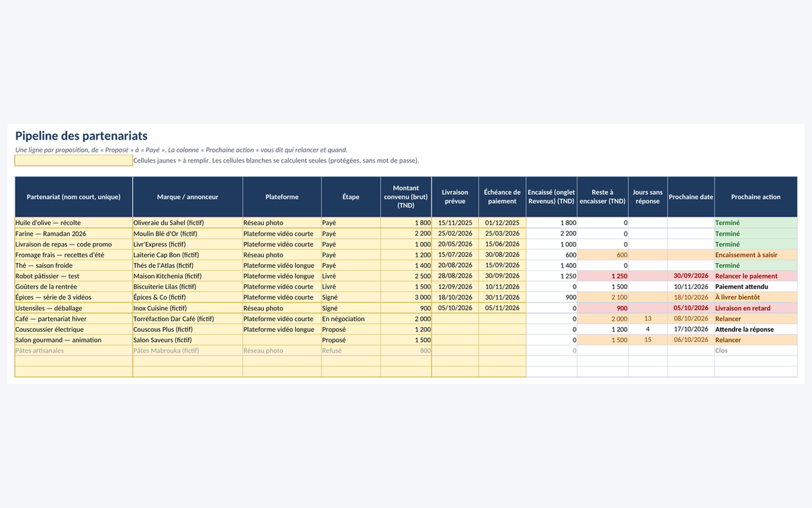Viewport: 812px width, 508px height.
Task: Select the "Partenariat (nom court, unique)" column header
Action: 74,197
